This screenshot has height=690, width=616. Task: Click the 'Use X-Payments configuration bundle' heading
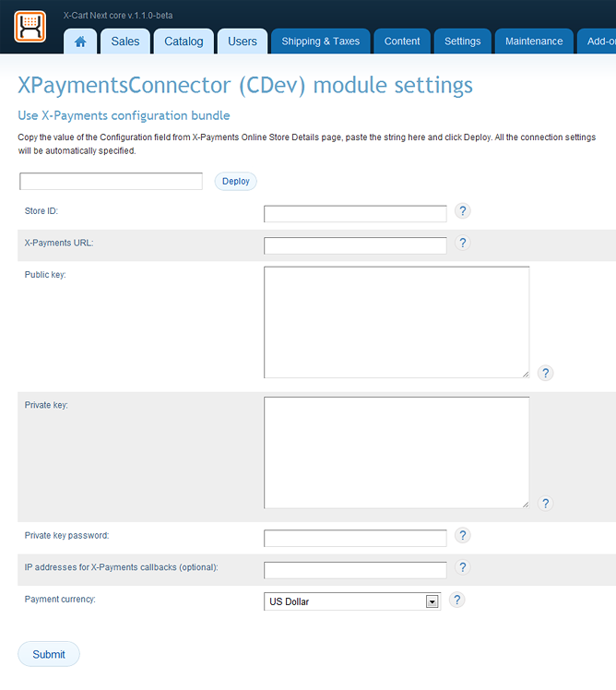(x=124, y=115)
